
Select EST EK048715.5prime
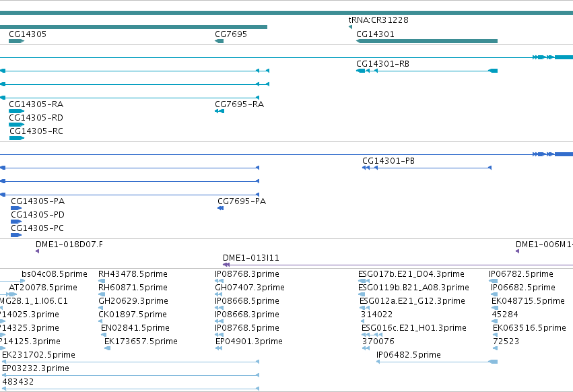[528, 301]
